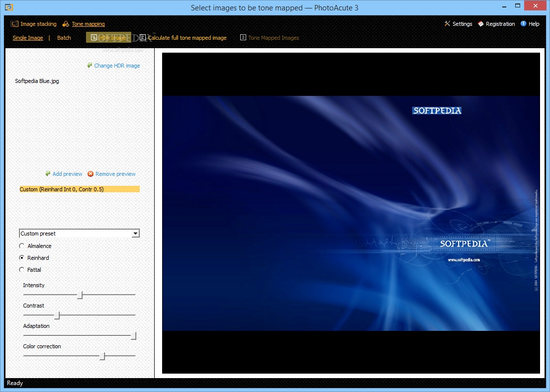Click step 3 number icon for Tone Mapped Images
550x392 pixels.
[243, 37]
